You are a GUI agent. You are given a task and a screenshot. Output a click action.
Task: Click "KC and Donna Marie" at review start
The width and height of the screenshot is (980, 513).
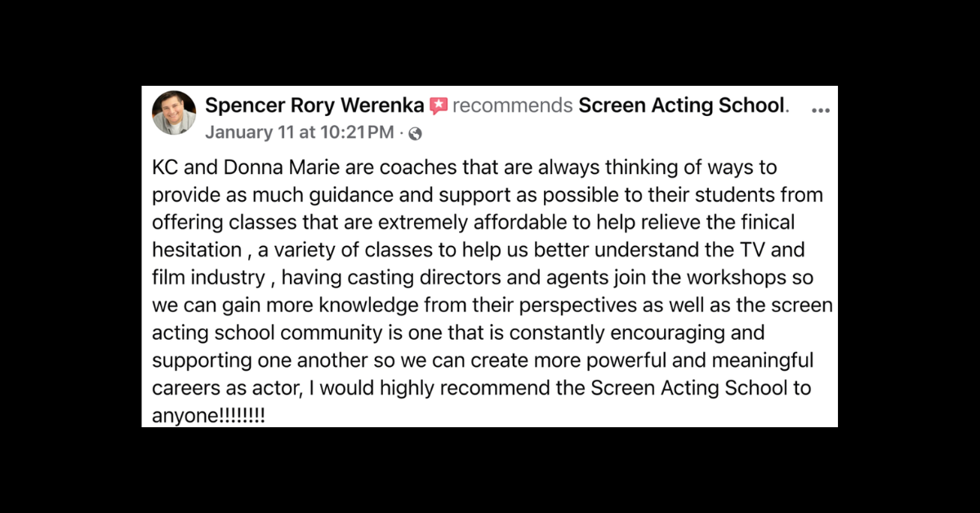(x=232, y=167)
